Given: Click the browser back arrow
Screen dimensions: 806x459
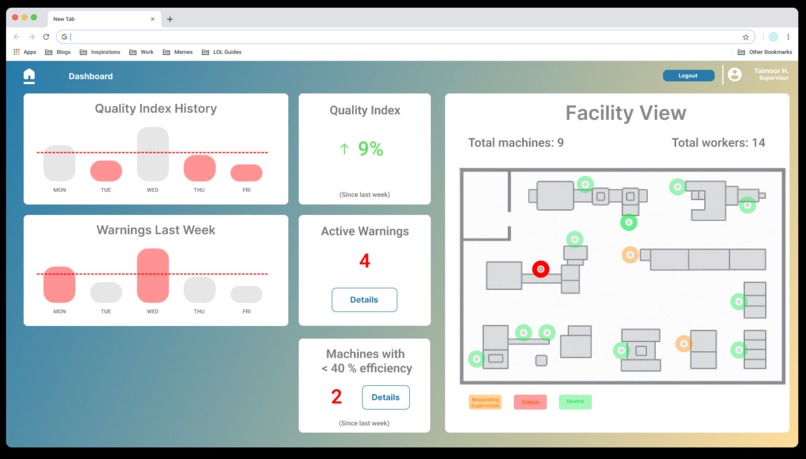Looking at the screenshot, I should tap(16, 37).
